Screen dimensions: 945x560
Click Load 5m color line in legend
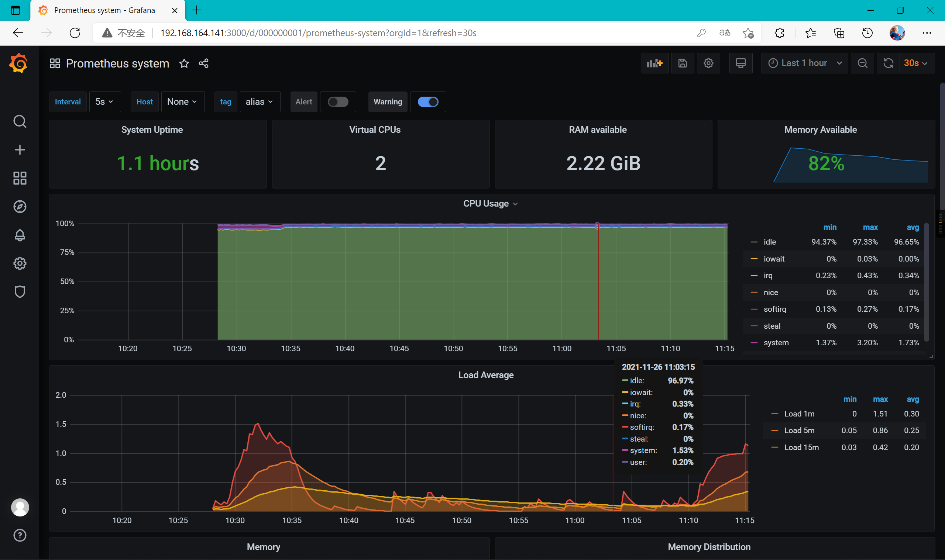tap(774, 431)
